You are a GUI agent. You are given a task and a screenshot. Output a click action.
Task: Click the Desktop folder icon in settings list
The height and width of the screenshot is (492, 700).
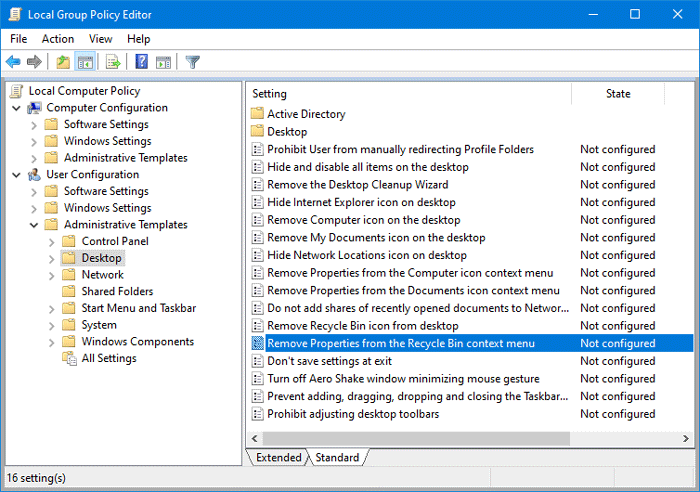[257, 131]
